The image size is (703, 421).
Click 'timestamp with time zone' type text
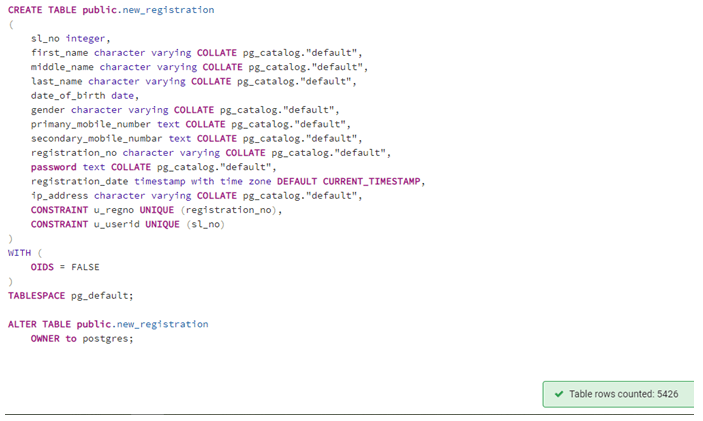pyautogui.click(x=203, y=182)
